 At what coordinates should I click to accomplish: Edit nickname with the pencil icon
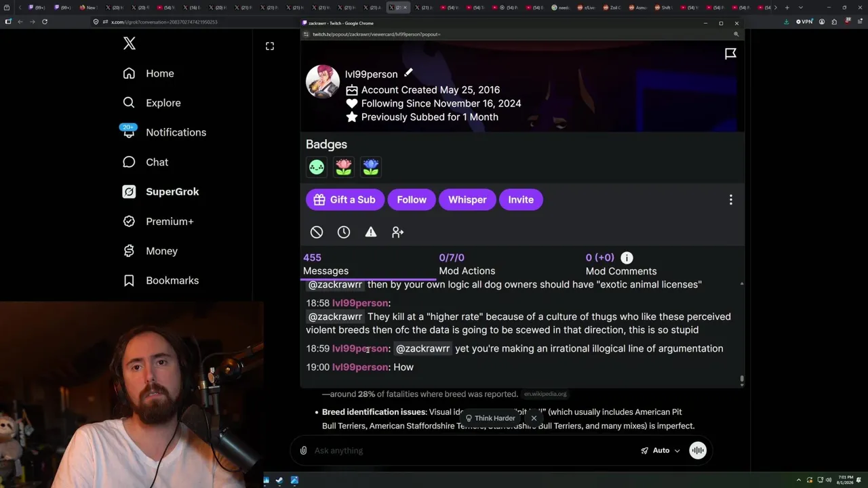click(408, 73)
